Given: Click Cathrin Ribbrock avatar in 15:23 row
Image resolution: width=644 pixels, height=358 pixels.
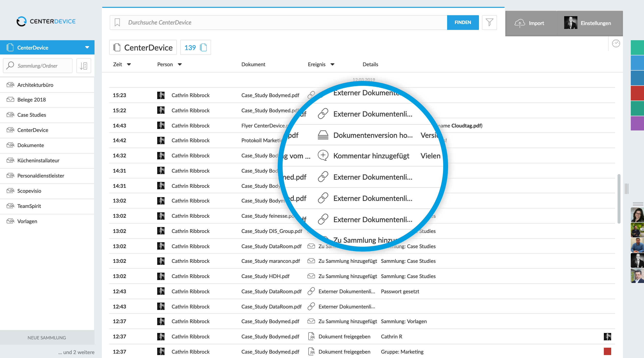Looking at the screenshot, I should tap(161, 95).
